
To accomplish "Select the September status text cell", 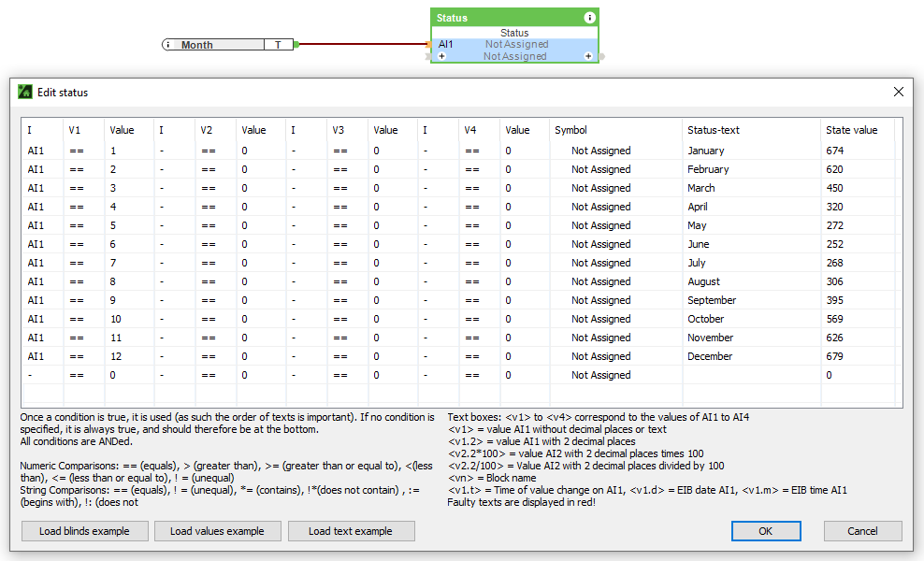I will (751, 300).
